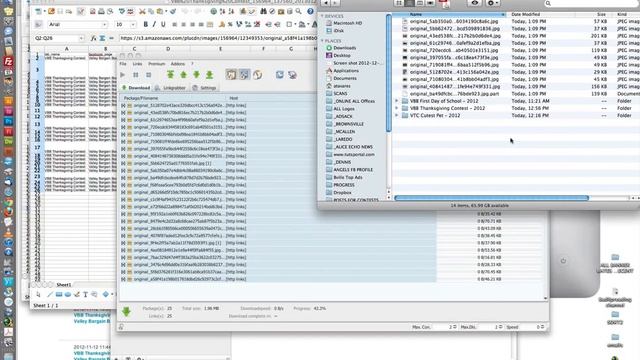Click the Function Wizard fx icon
The height and width of the screenshot is (360, 640).
coord(93,38)
